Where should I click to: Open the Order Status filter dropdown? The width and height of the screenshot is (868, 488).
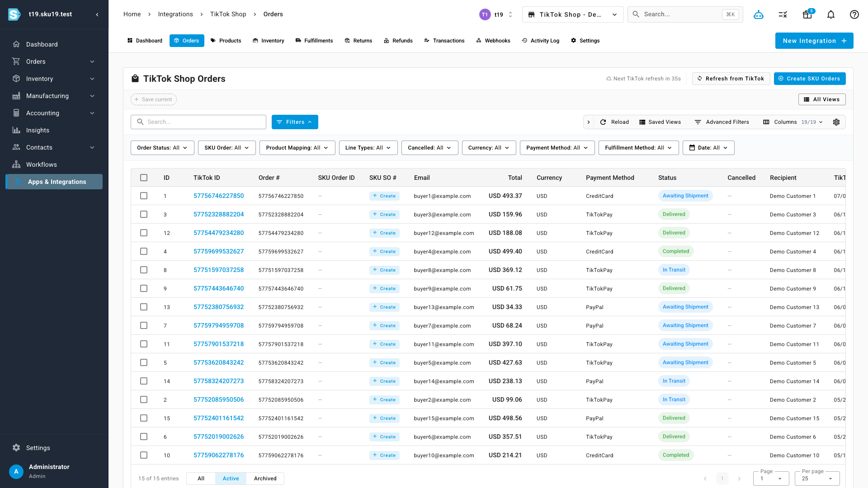coord(162,148)
